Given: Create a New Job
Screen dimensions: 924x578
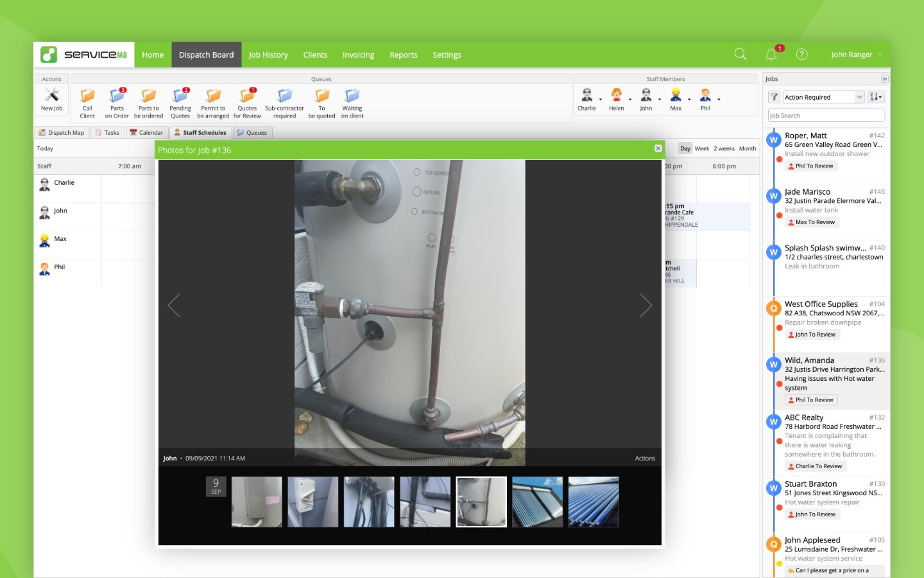Looking at the screenshot, I should click(x=52, y=100).
